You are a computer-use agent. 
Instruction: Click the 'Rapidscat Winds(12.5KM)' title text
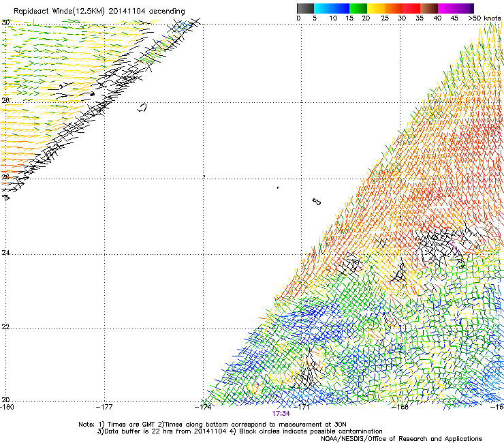pyautogui.click(x=59, y=12)
